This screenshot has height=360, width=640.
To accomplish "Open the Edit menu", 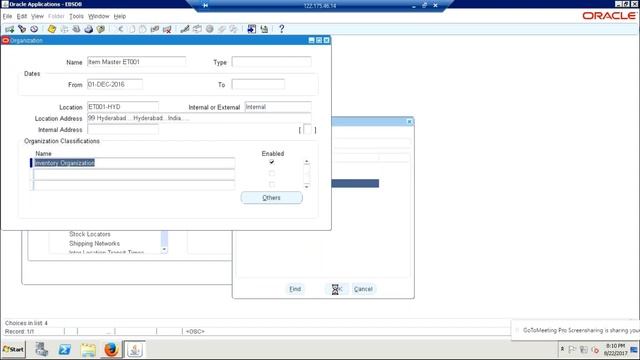I will point(22,16).
